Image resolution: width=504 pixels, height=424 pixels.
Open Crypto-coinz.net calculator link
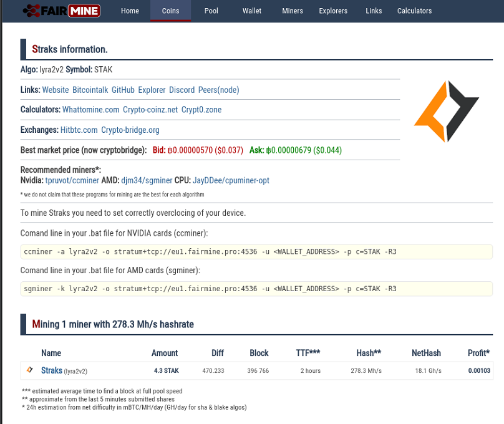(150, 110)
